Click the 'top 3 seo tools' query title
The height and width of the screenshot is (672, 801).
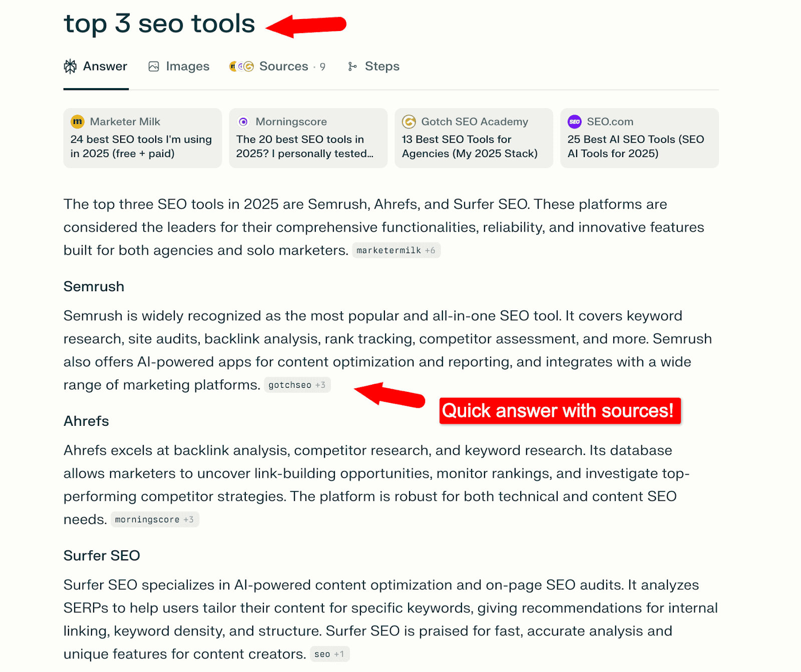pos(159,24)
